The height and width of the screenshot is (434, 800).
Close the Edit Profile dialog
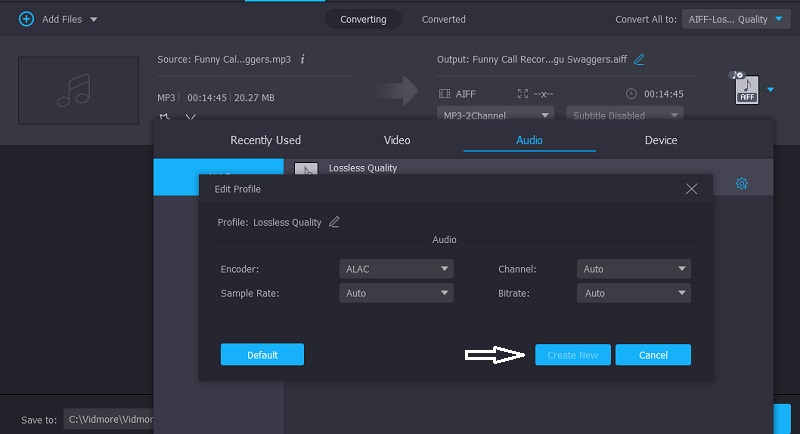691,188
